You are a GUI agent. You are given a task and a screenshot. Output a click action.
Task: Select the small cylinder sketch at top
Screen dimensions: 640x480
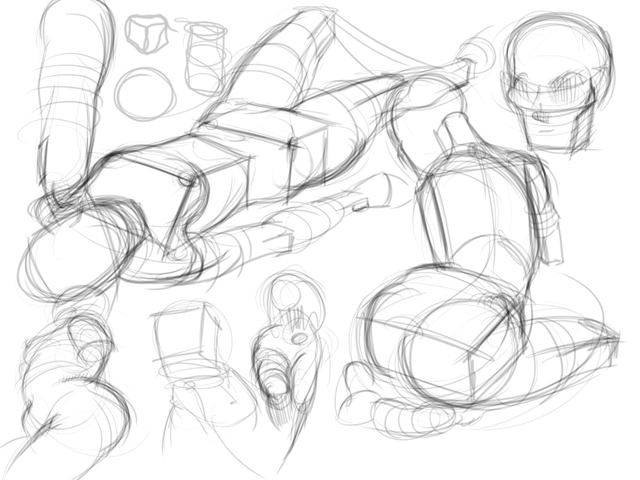pos(205,58)
